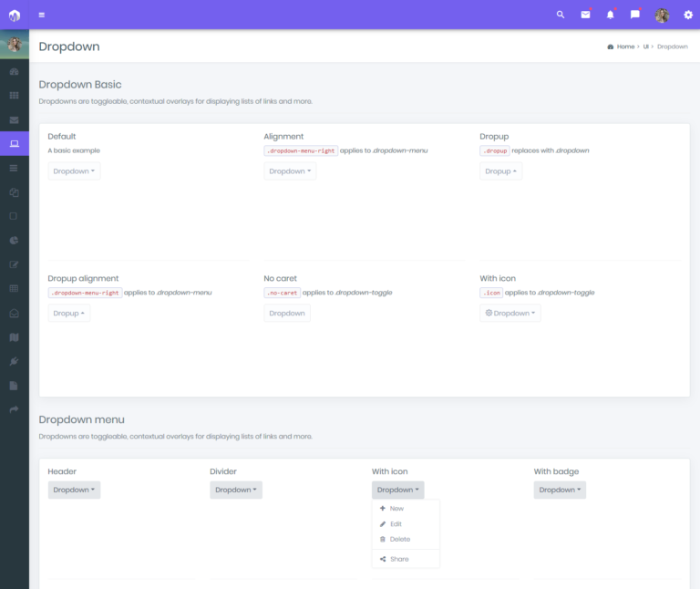Open the Header Dropdown button
This screenshot has width=700, height=589.
click(74, 490)
